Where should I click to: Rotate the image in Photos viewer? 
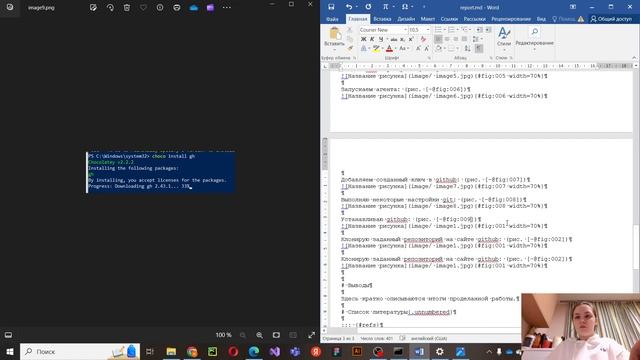point(110,7)
